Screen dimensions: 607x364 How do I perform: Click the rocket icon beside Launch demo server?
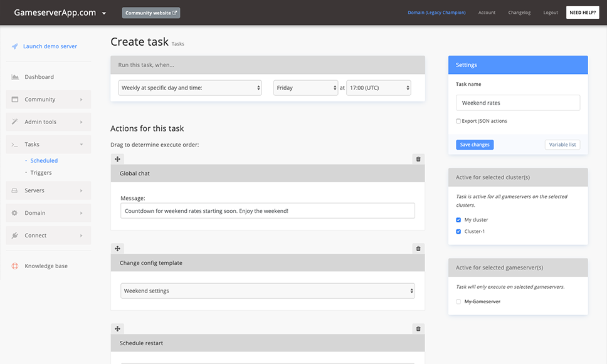click(x=14, y=46)
